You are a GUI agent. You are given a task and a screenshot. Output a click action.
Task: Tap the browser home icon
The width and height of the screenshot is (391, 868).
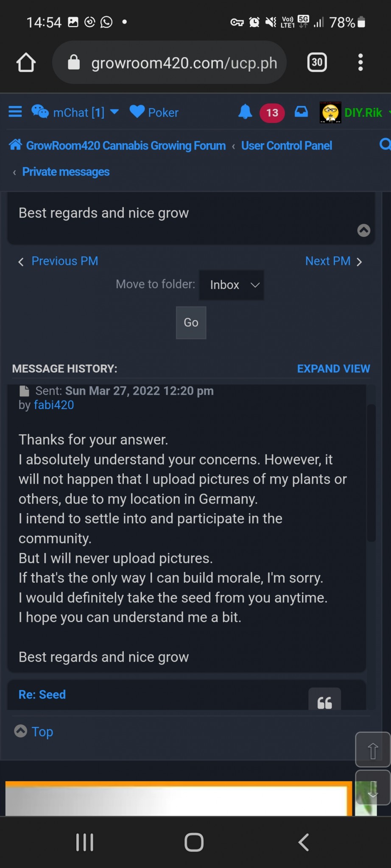(26, 63)
